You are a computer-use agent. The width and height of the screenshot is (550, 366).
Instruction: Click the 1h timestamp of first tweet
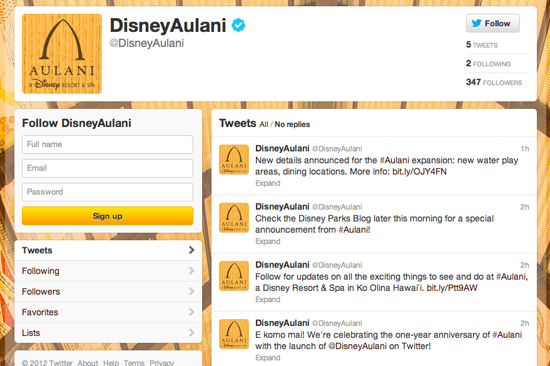525,149
